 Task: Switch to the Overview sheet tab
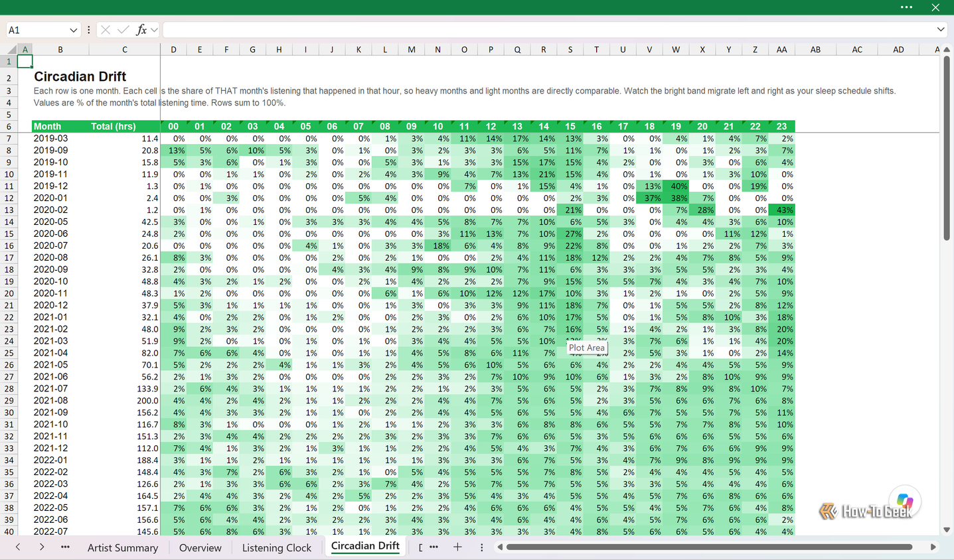(200, 547)
